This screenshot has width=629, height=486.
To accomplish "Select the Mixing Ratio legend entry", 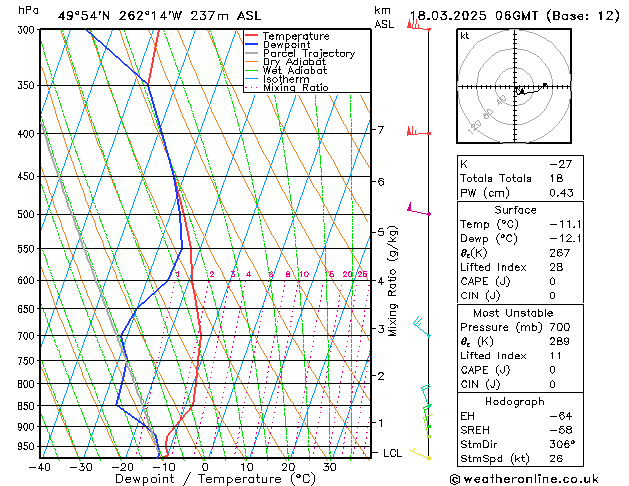I will (296, 88).
